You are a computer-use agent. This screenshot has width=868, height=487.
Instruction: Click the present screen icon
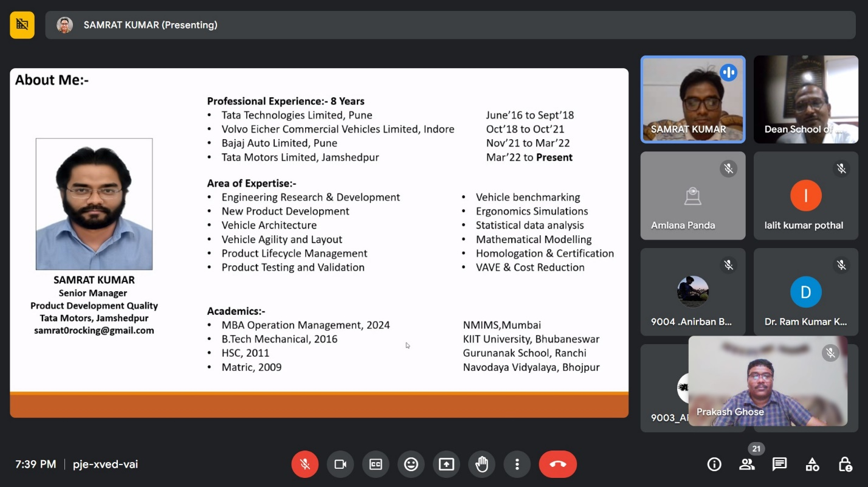pyautogui.click(x=446, y=465)
